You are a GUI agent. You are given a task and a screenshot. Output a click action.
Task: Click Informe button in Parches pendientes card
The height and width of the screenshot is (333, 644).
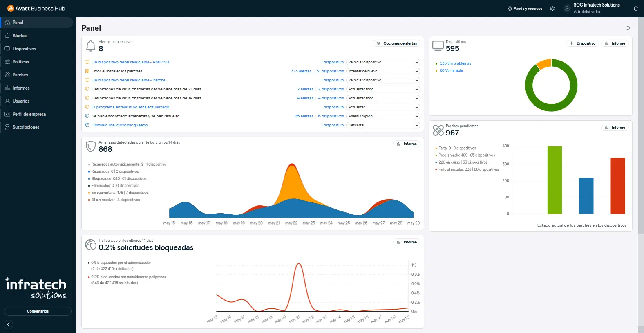(x=615, y=128)
